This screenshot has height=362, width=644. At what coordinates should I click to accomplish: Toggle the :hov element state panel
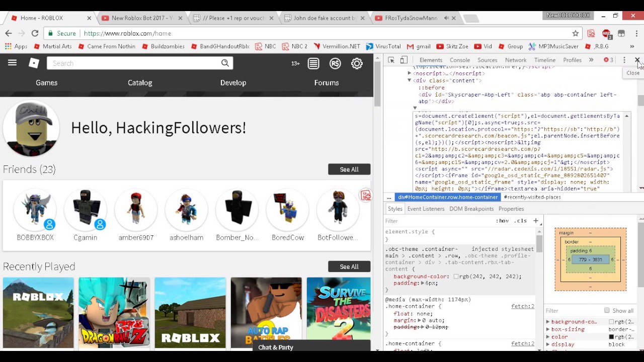coord(502,221)
